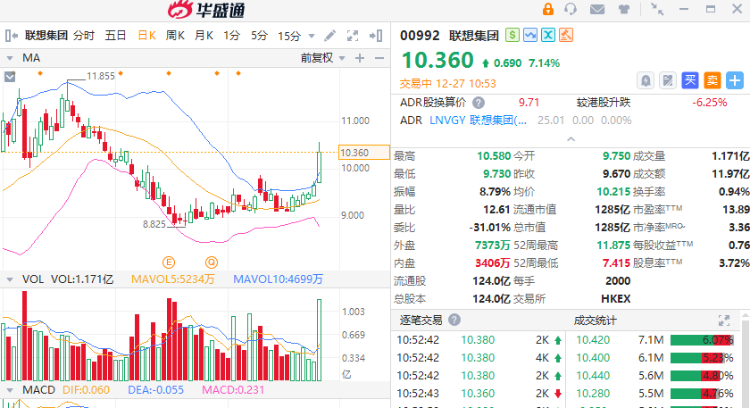Click the blue 买 buy button
The image size is (750, 408).
[x=690, y=80]
